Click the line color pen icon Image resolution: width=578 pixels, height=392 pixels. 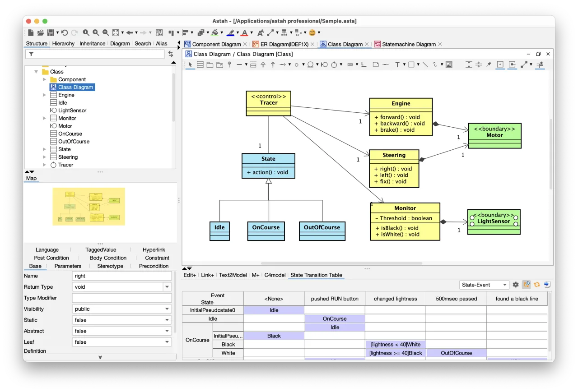(231, 32)
